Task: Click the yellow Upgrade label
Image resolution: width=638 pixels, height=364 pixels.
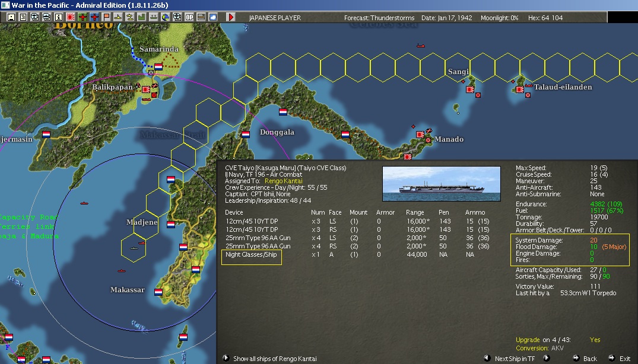Action: (x=528, y=340)
